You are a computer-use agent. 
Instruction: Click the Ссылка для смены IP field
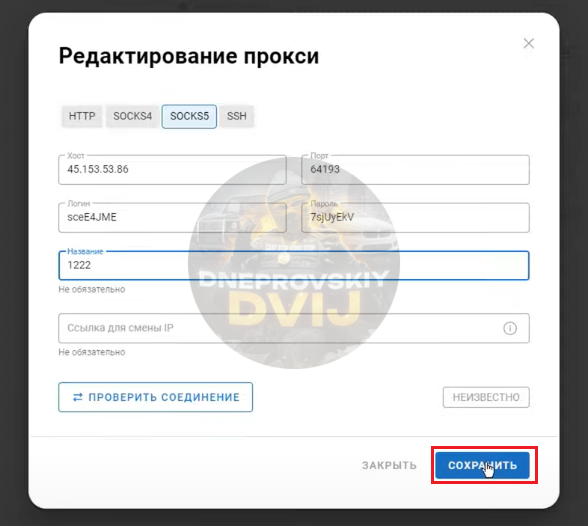point(294,328)
